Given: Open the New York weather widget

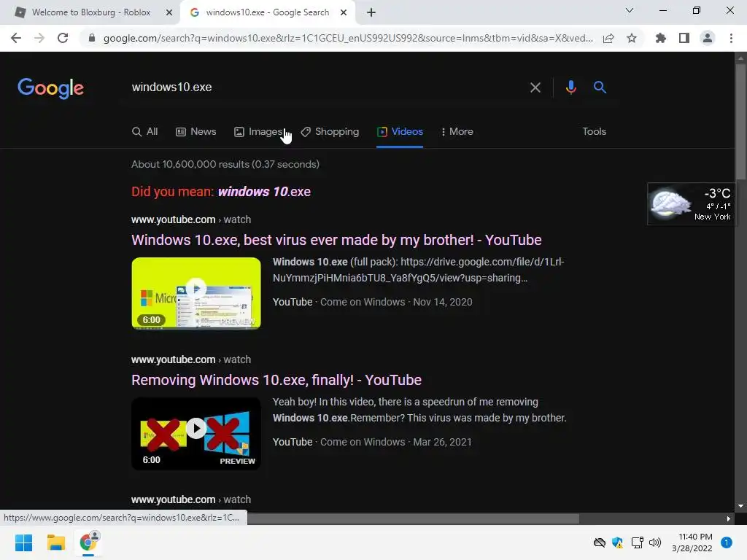Looking at the screenshot, I should click(x=691, y=204).
